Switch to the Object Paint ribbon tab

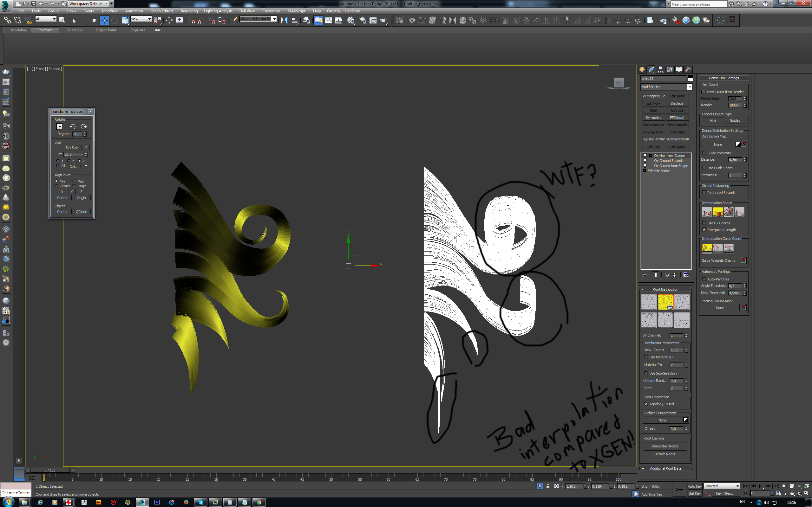pos(106,30)
